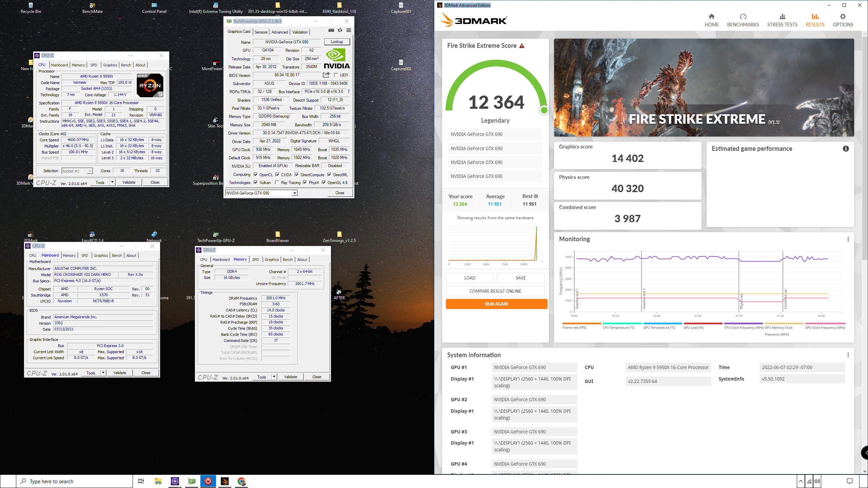Click RUN AGAIN in 3DMark
The height and width of the screenshot is (488, 868).
coord(496,304)
